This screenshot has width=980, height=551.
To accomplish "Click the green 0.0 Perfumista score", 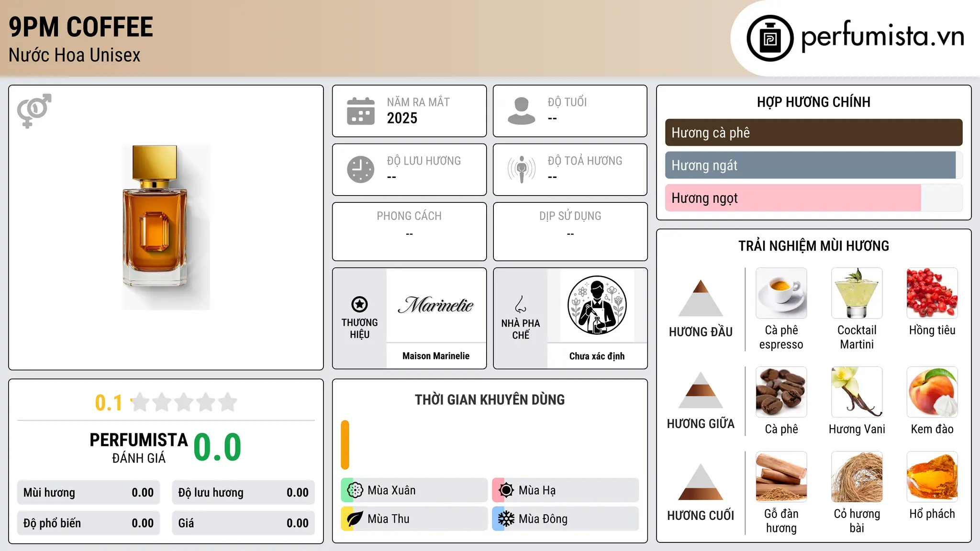I will coord(217,447).
